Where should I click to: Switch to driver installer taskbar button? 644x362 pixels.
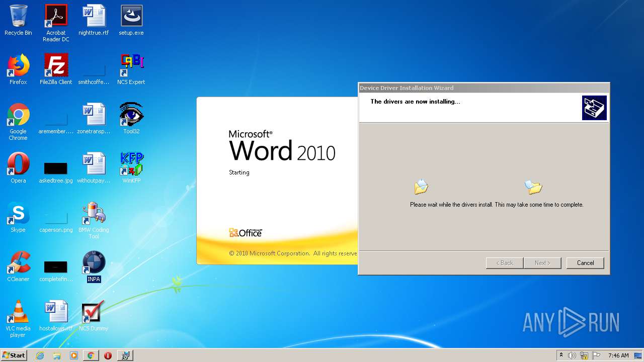click(x=125, y=355)
